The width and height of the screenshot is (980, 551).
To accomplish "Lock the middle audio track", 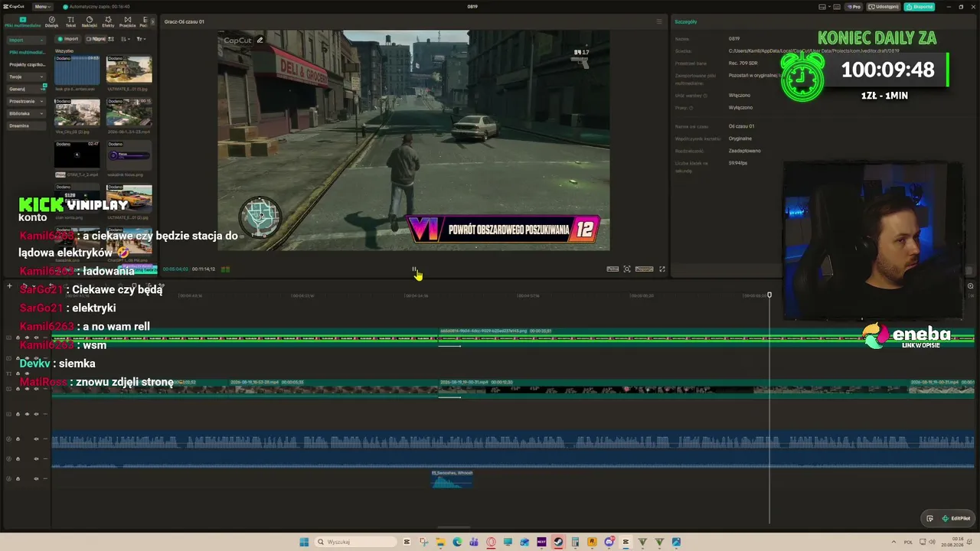I will tap(18, 459).
